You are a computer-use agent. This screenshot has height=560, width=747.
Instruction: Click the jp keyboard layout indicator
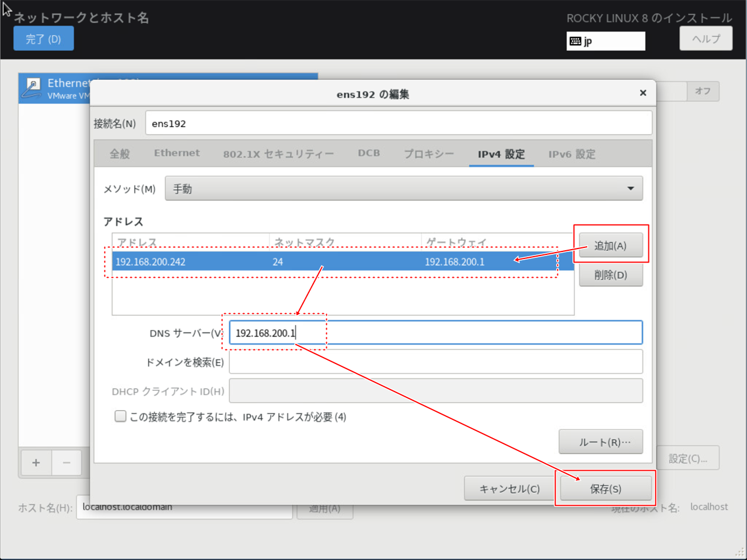[x=605, y=41]
